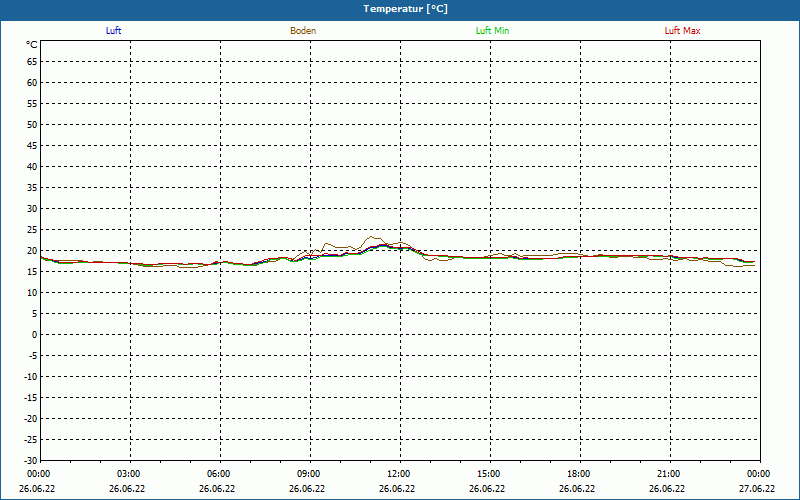Click the 40 y-axis label
Image resolution: width=800 pixels, height=500 pixels.
point(32,167)
